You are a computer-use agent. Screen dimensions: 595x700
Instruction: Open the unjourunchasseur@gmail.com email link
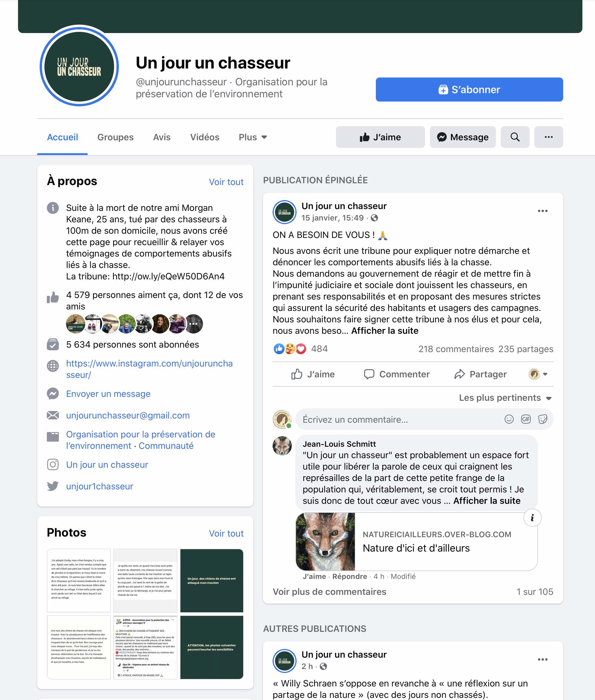tap(128, 415)
